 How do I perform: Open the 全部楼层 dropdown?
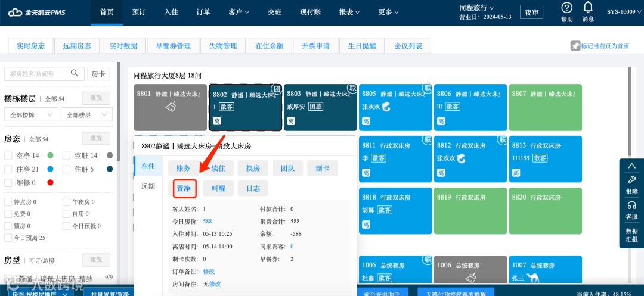point(86,115)
